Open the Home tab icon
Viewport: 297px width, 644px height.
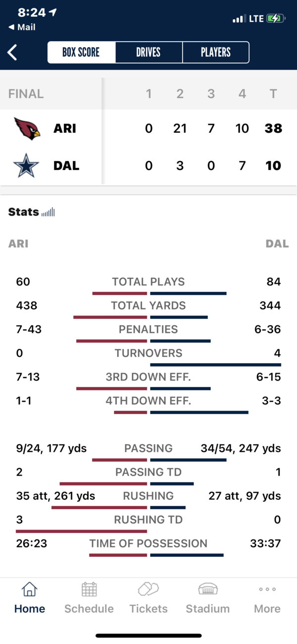29,589
